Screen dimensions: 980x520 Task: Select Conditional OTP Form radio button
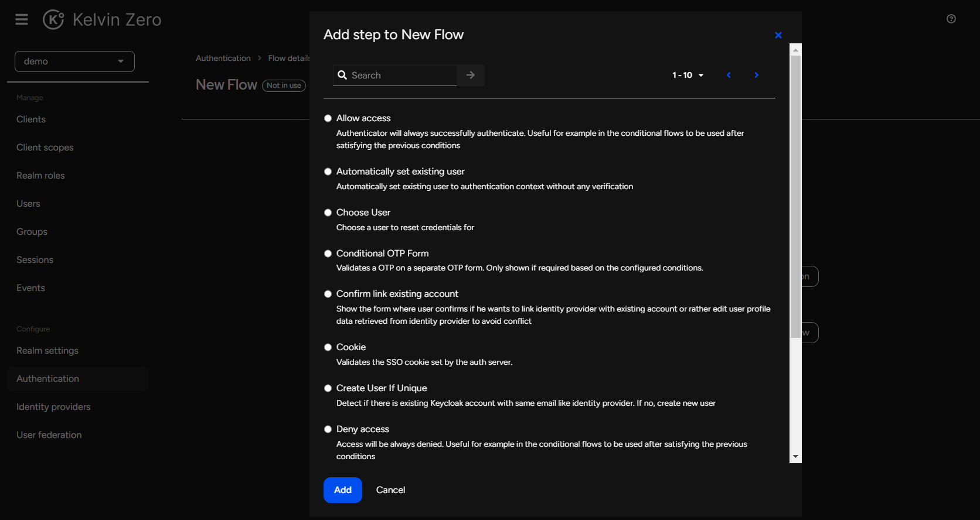coord(328,254)
